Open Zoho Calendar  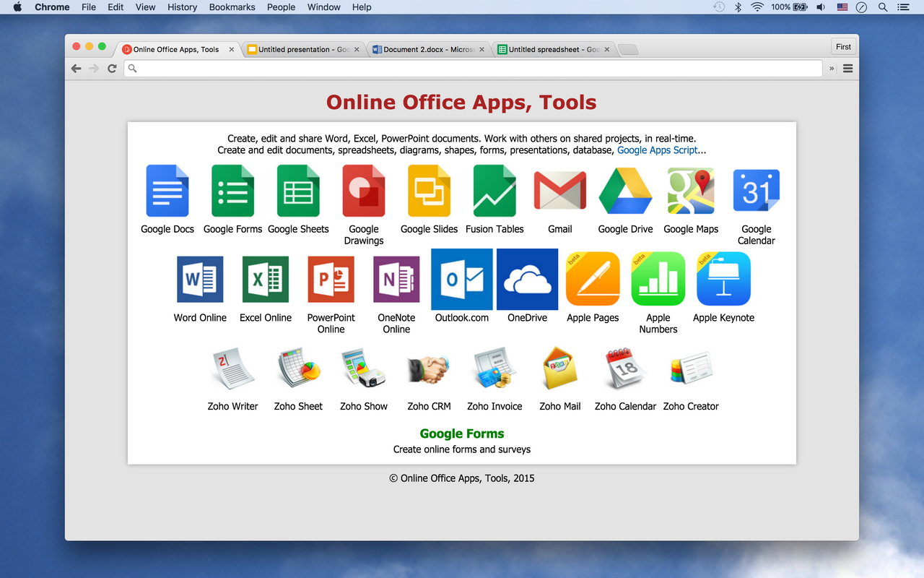point(625,368)
